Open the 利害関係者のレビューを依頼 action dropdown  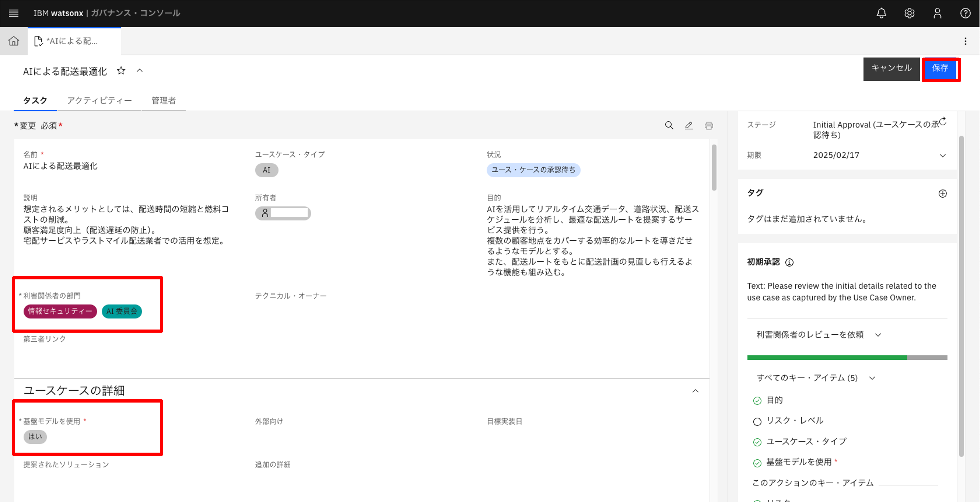coord(818,335)
